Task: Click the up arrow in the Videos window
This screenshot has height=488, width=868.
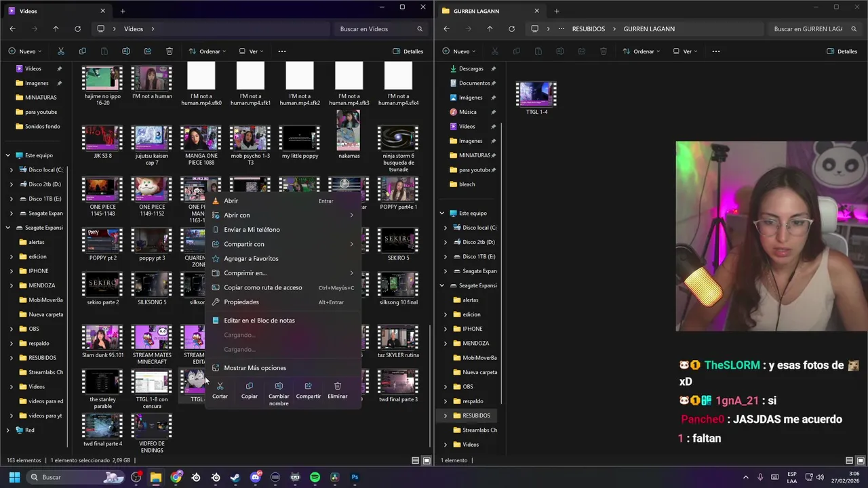Action: pos(56,29)
